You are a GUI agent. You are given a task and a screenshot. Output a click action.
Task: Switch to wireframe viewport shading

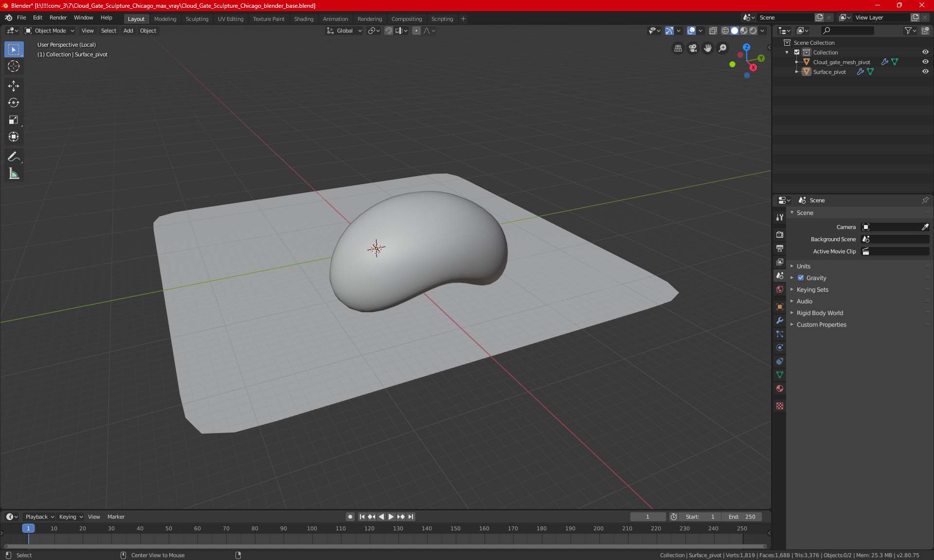pos(725,31)
